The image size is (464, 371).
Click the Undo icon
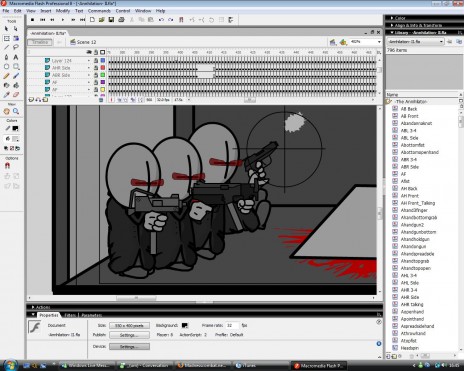coord(161,20)
